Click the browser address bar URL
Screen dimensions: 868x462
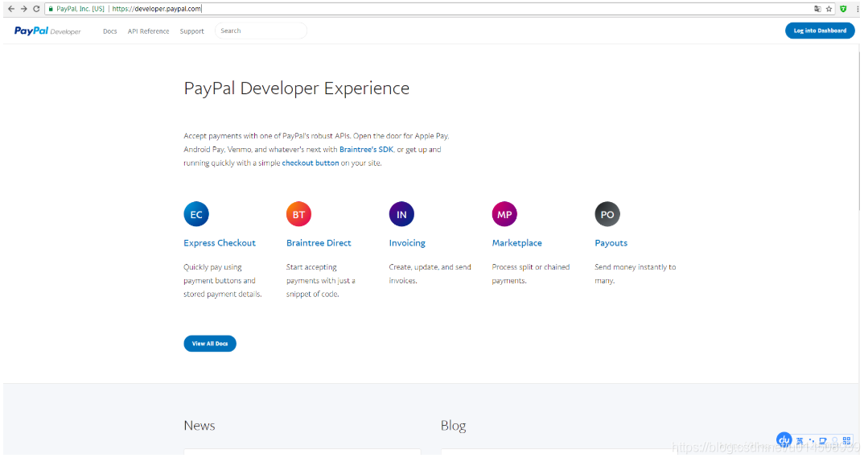(x=156, y=9)
